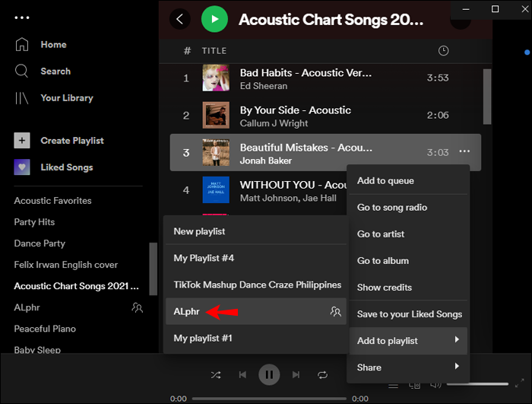
Task: Expand the Share submenu
Action: [409, 367]
